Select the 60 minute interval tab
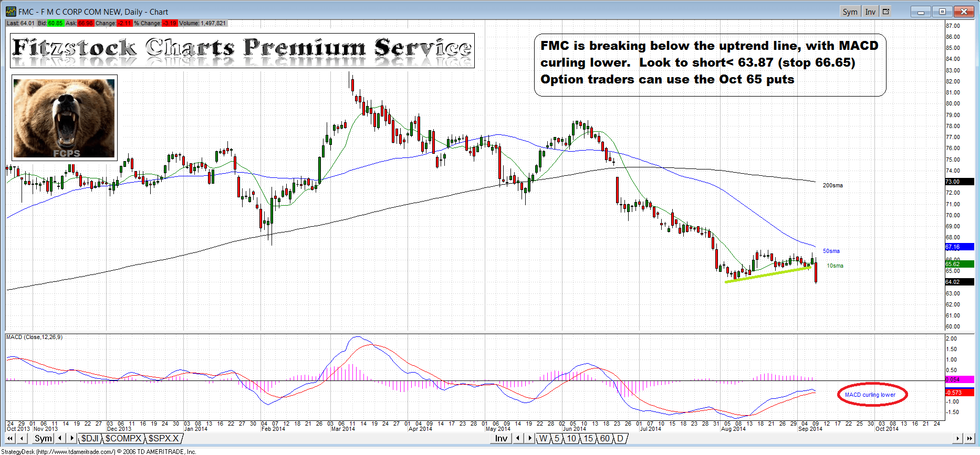 (x=605, y=438)
